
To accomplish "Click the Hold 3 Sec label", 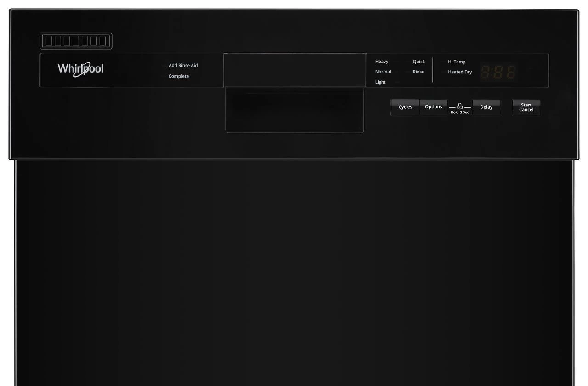I will [459, 112].
